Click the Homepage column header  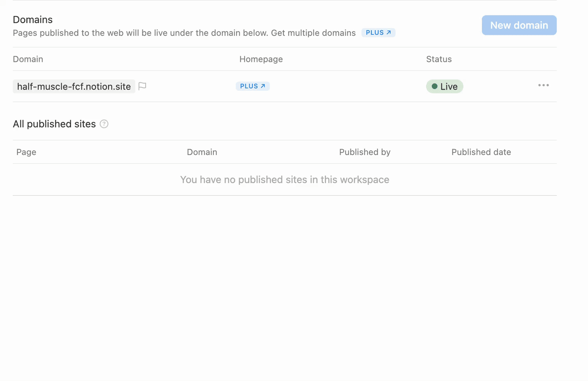click(x=261, y=59)
